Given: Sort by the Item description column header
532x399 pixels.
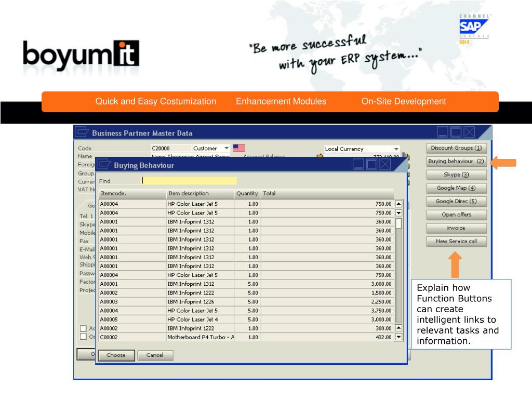Looking at the screenshot, I should [200, 194].
